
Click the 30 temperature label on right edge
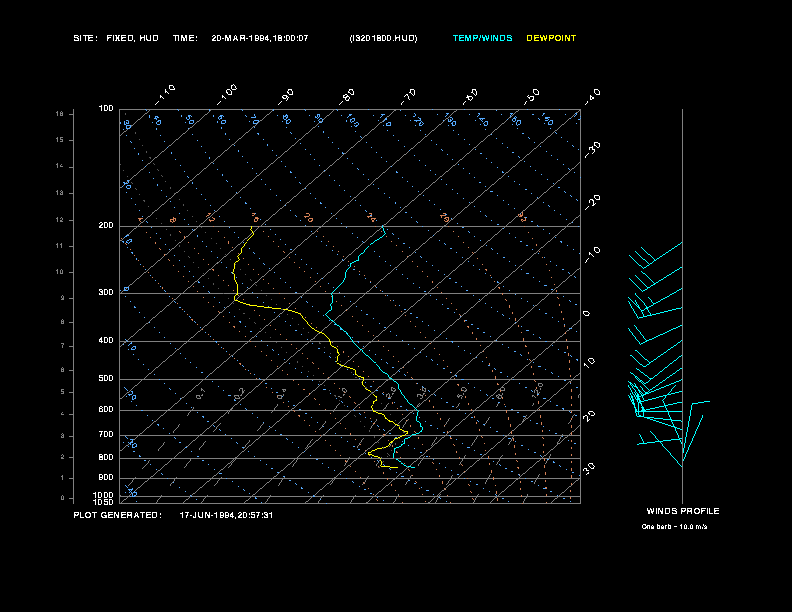pos(589,469)
